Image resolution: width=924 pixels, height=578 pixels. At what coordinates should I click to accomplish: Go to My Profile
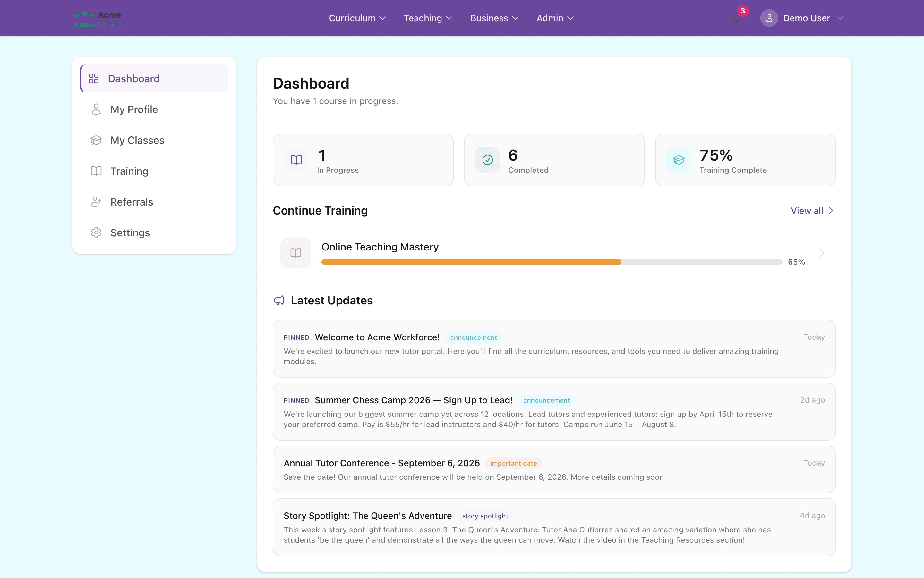(154, 109)
